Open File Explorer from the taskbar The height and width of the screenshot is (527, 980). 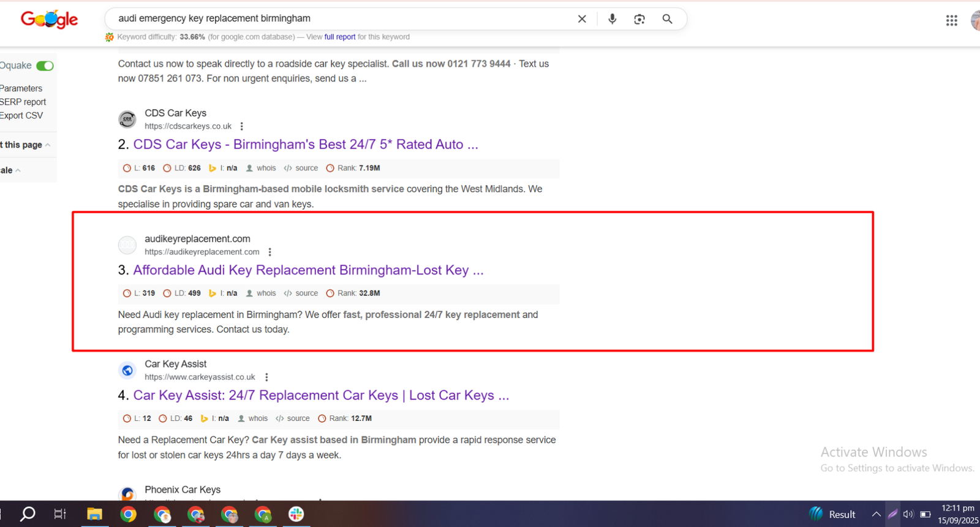click(x=94, y=514)
